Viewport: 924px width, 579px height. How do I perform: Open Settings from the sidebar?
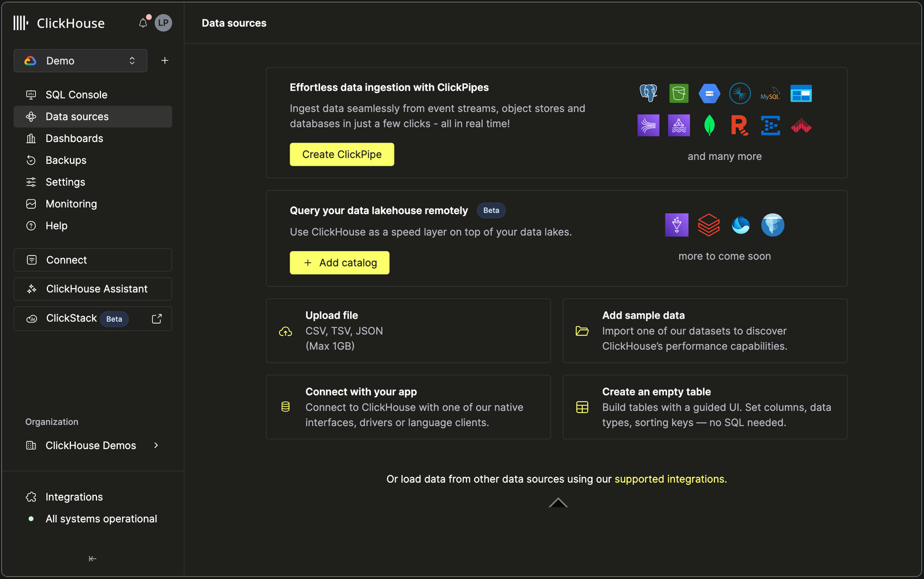click(x=92, y=182)
